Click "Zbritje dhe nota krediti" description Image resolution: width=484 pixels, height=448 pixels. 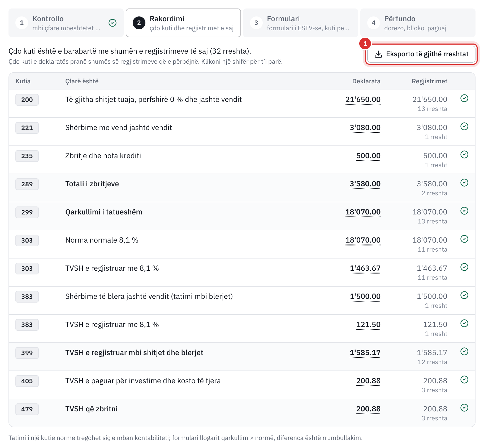click(x=103, y=156)
